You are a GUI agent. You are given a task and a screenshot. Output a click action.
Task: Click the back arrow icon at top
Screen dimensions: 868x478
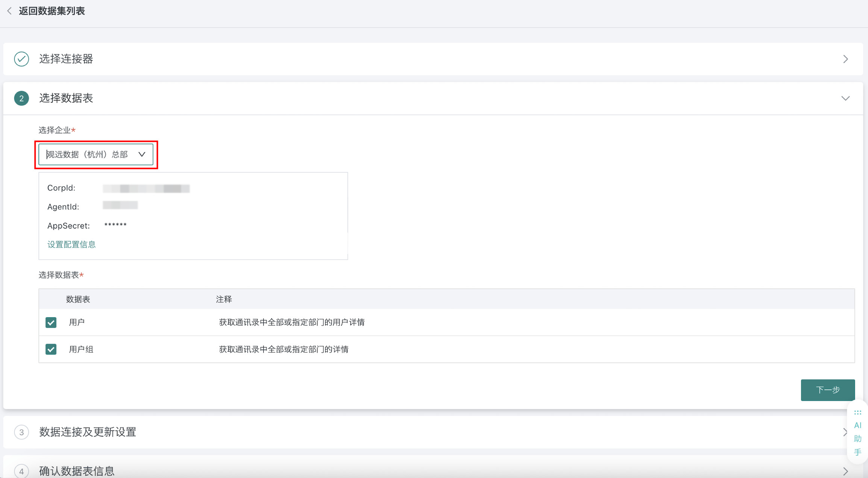click(x=9, y=11)
